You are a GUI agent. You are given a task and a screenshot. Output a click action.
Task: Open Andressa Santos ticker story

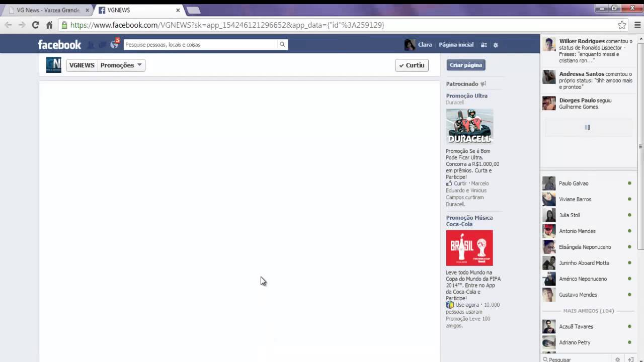pos(588,80)
